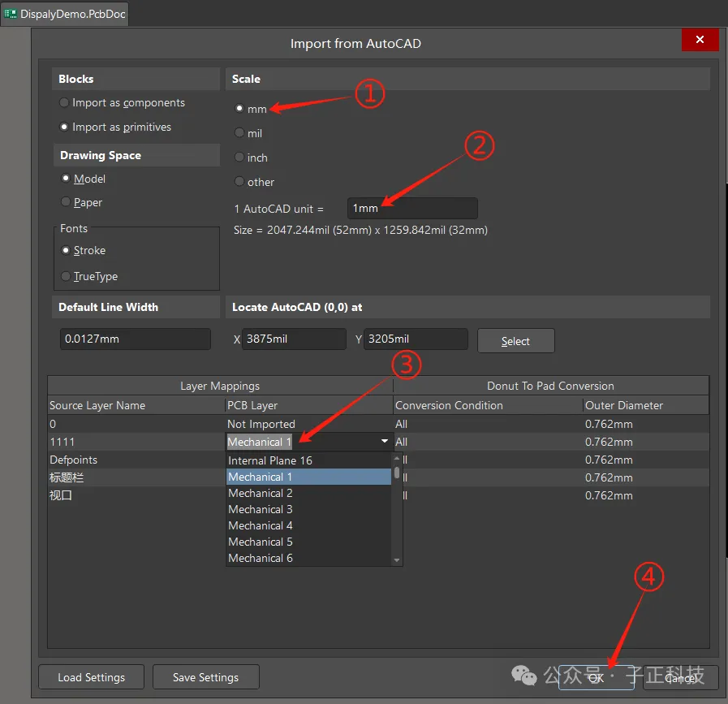Choose Mechanical 5 in dropdown list

[308, 542]
